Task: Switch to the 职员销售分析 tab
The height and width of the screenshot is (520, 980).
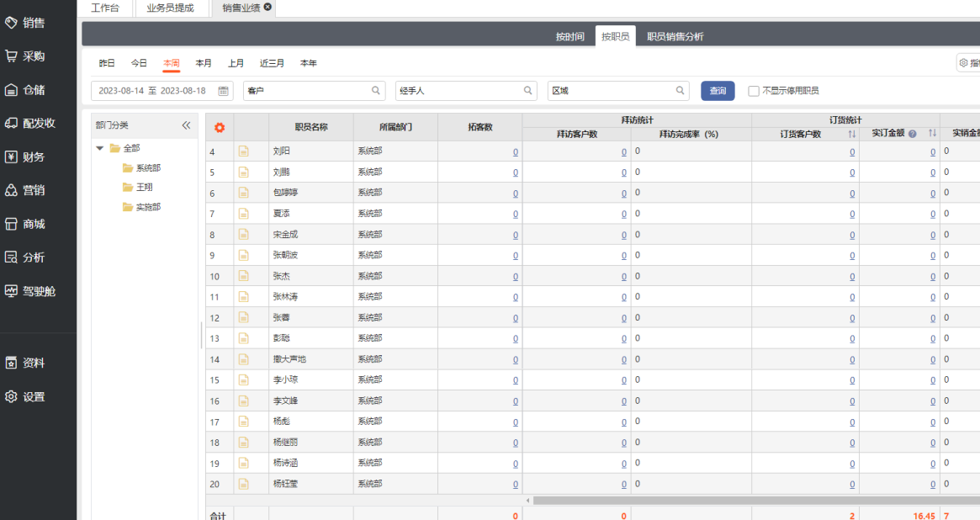Action: click(675, 37)
